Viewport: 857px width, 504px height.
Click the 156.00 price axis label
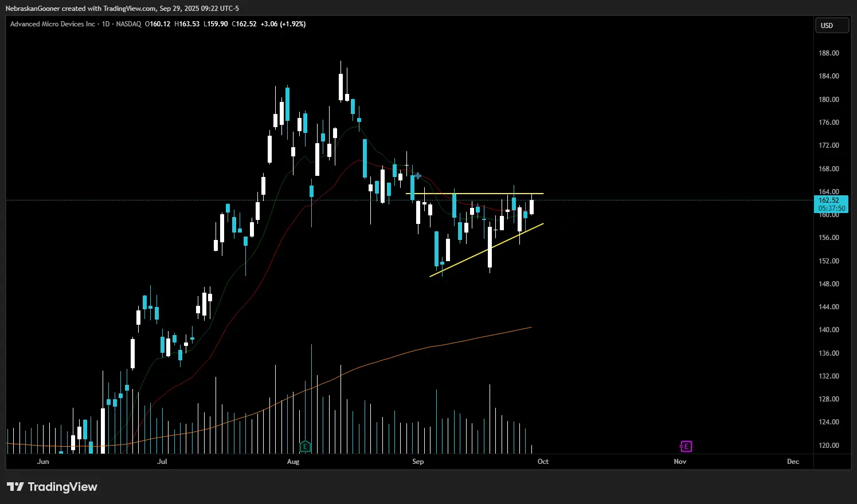click(828, 238)
